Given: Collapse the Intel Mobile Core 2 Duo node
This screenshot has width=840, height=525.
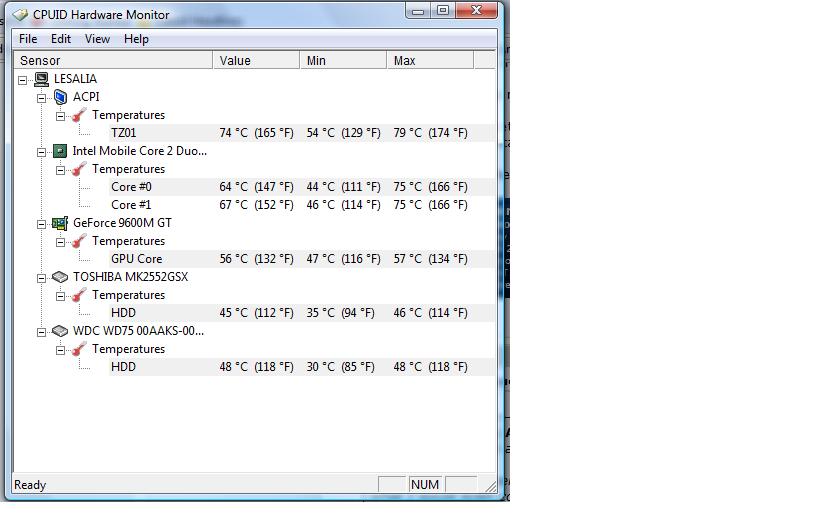Looking at the screenshot, I should (41, 153).
